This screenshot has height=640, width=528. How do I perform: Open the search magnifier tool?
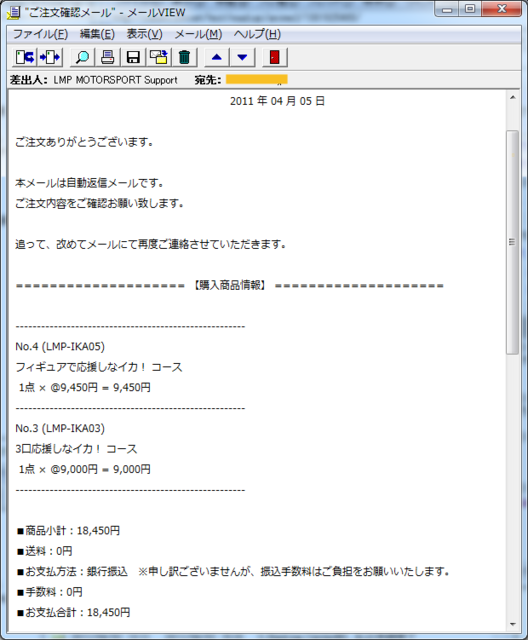point(83,57)
